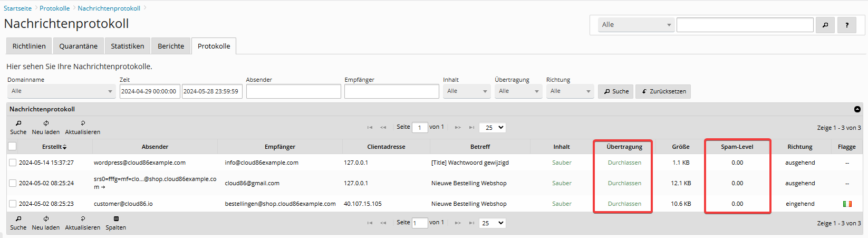Open the Übertragung filter dropdown

[518, 91]
